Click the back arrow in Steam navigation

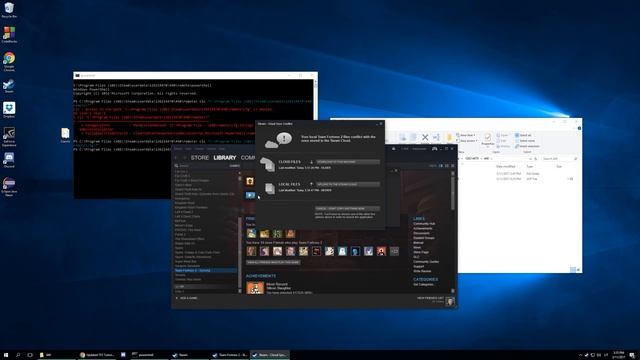point(176,158)
